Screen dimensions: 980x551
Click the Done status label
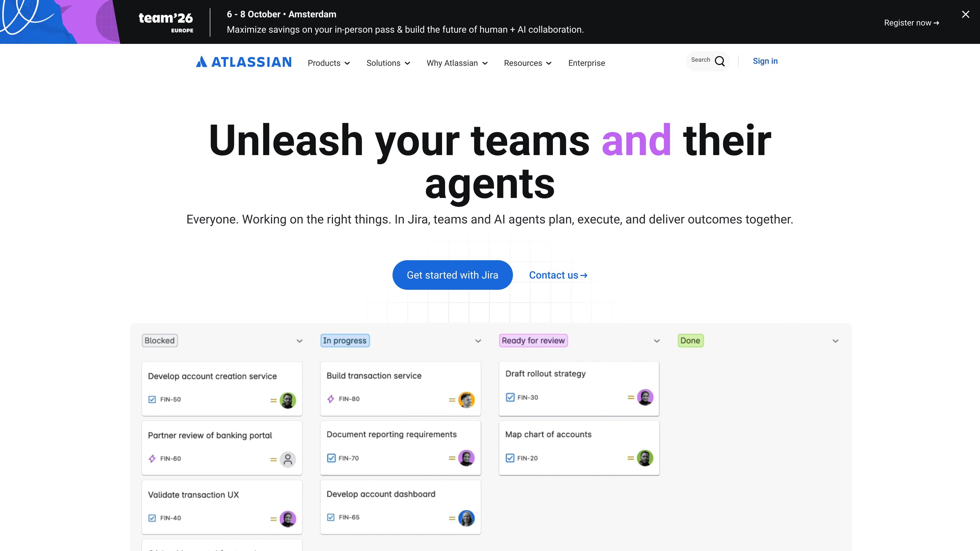pos(691,341)
